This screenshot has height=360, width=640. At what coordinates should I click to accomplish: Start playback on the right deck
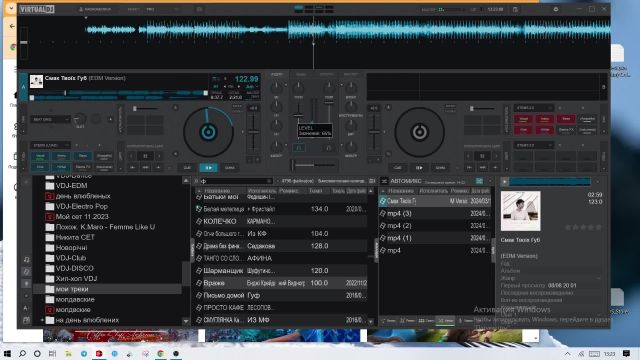419,168
